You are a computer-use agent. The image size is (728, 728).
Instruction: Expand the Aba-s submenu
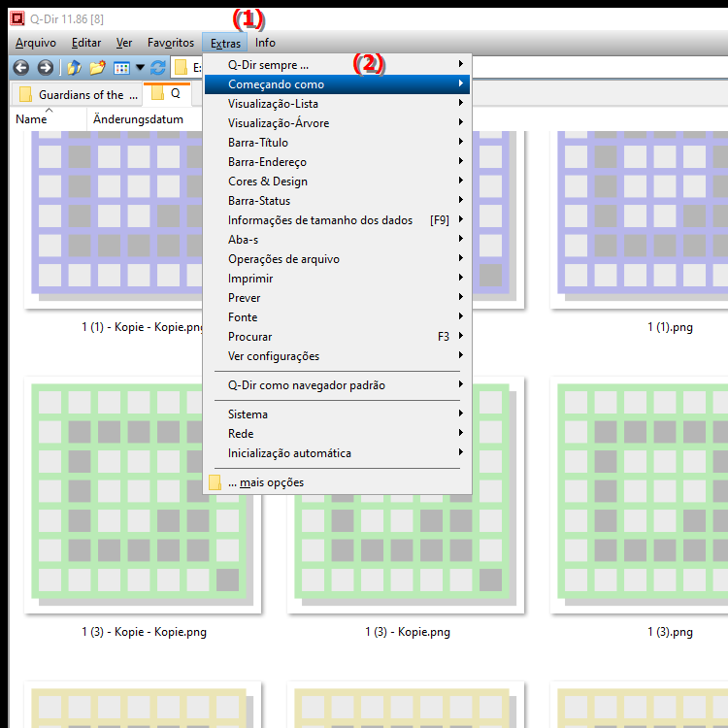coord(337,240)
